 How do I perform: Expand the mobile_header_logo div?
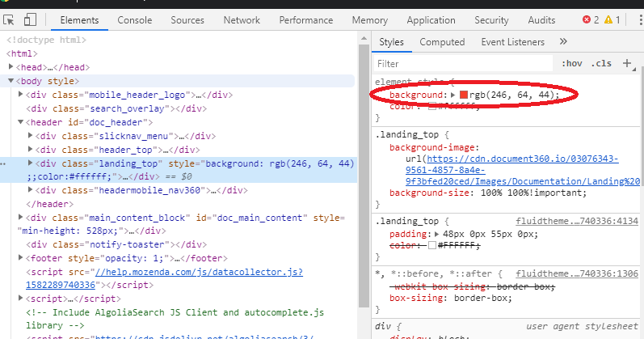click(20, 94)
